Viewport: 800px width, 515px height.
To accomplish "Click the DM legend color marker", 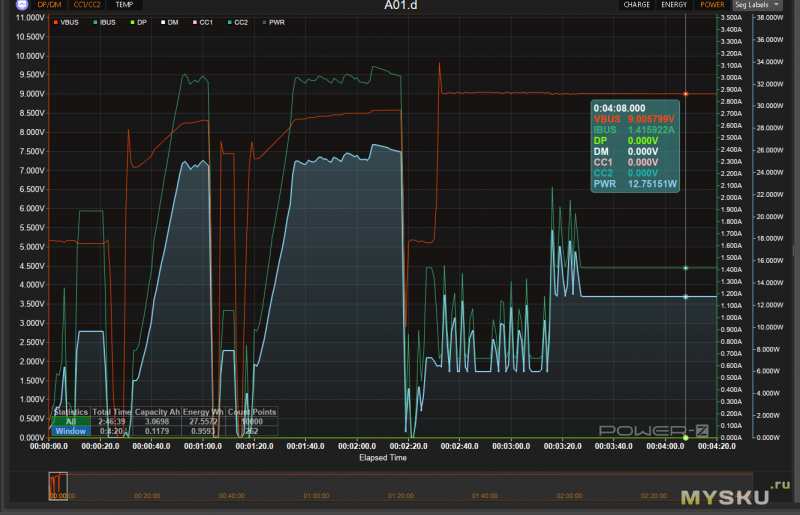I will pyautogui.click(x=163, y=22).
